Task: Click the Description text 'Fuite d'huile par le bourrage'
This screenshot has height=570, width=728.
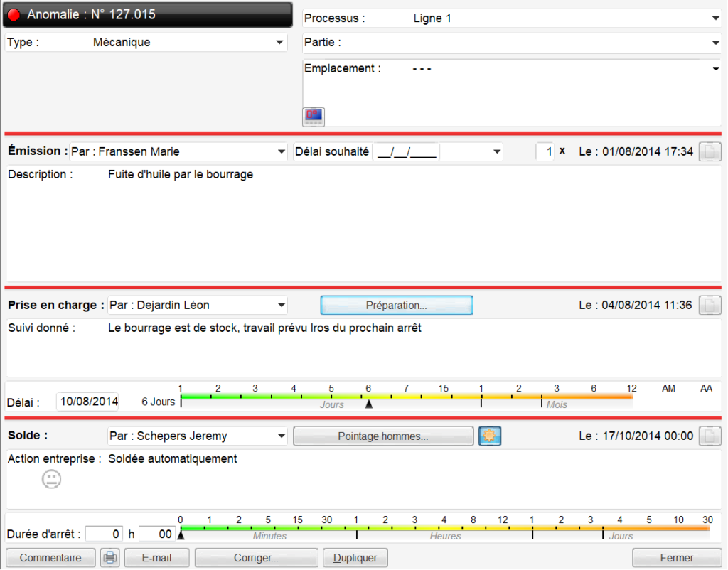Action: click(x=181, y=175)
